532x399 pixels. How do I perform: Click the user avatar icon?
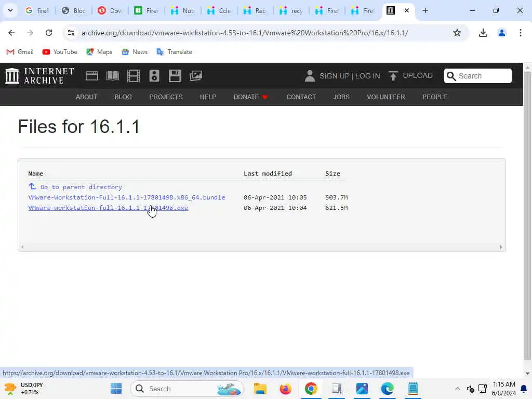pyautogui.click(x=310, y=76)
